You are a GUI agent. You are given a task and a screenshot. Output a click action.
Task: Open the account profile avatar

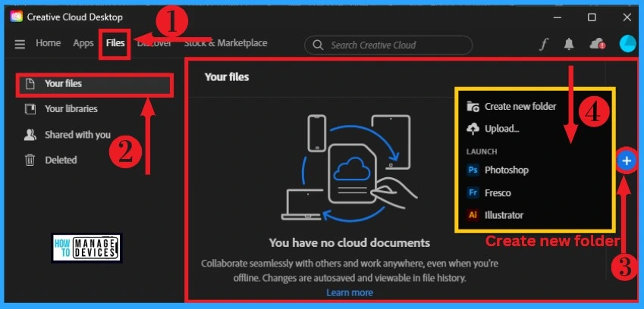627,44
